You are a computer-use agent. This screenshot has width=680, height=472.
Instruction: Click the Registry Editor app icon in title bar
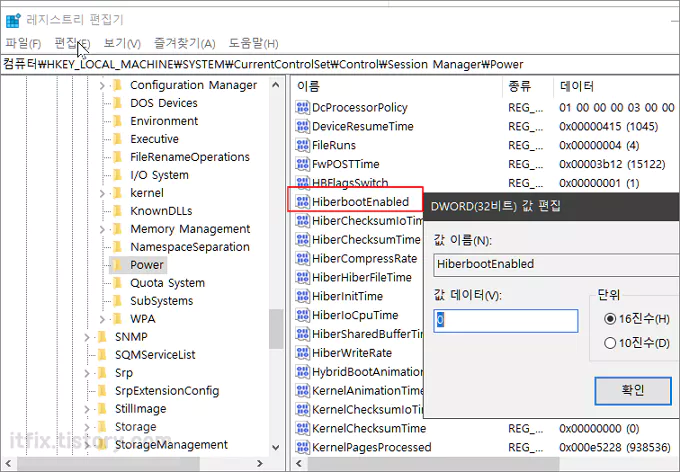(13, 20)
